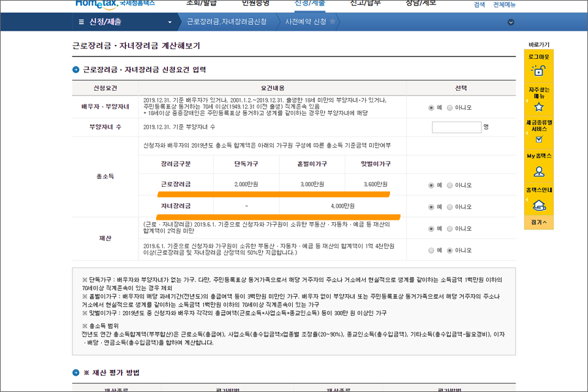The image size is (588, 392).
Task: Click the 2,000만원 단독가구 cell
Action: (246, 184)
